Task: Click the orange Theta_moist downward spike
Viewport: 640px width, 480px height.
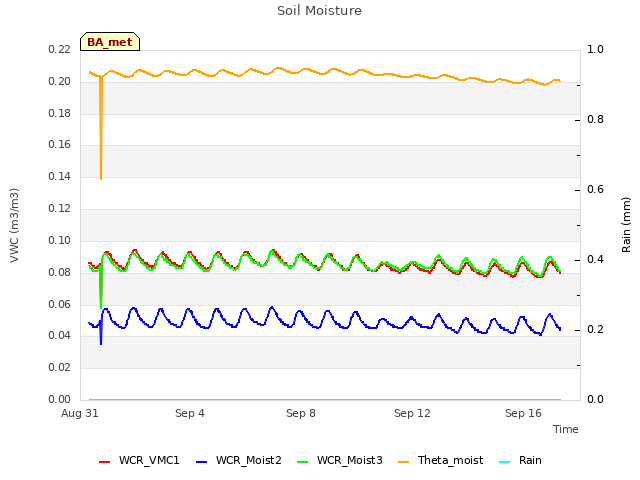Action: [101, 129]
